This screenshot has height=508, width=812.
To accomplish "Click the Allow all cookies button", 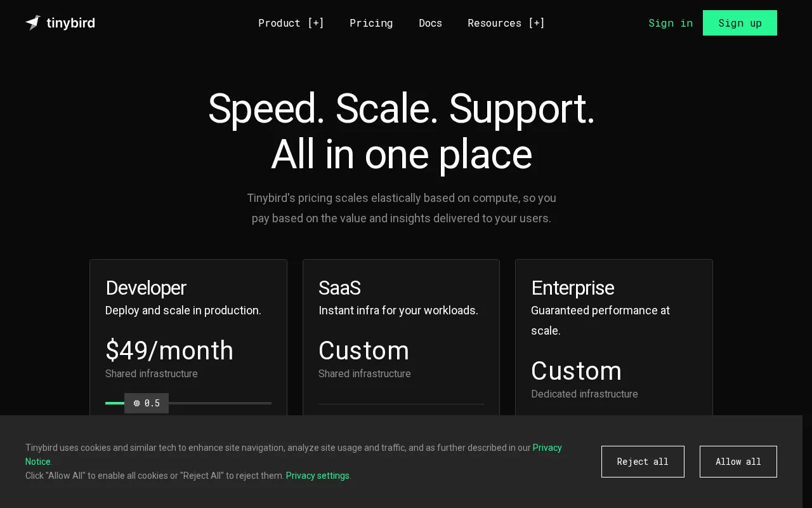I will tap(738, 462).
